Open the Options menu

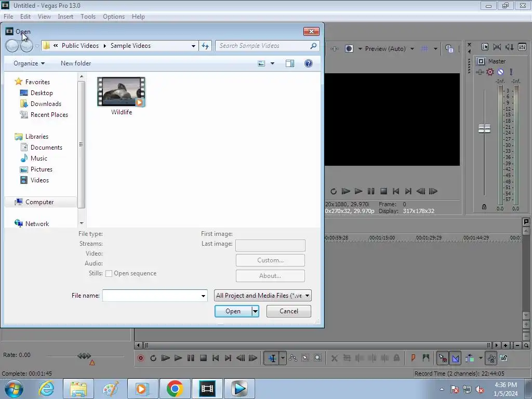tap(114, 16)
